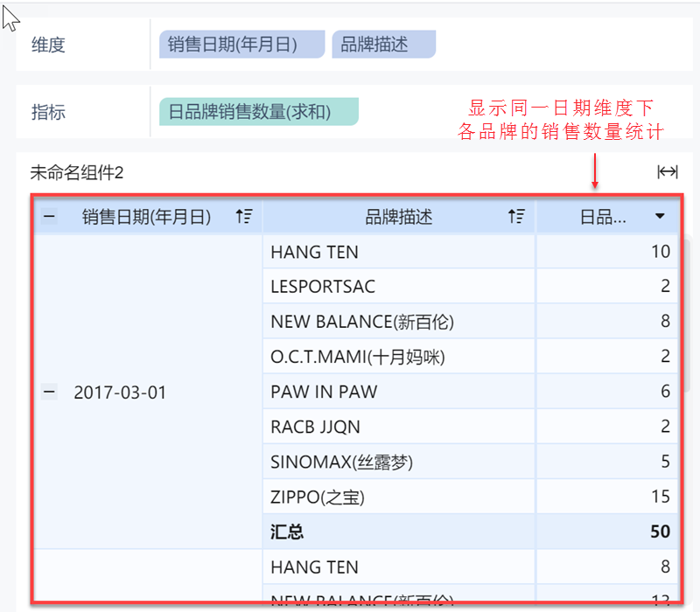Click the 未命名组件2 component title
The image size is (700, 612).
click(77, 172)
